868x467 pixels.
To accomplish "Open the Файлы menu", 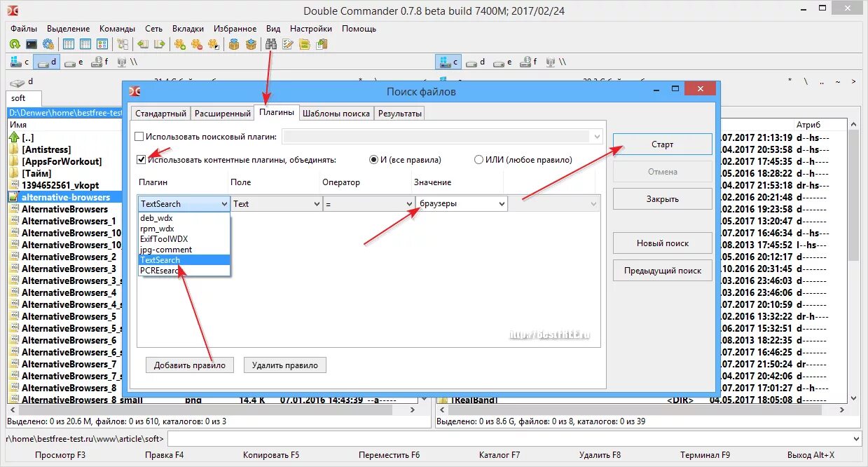I will (x=24, y=29).
